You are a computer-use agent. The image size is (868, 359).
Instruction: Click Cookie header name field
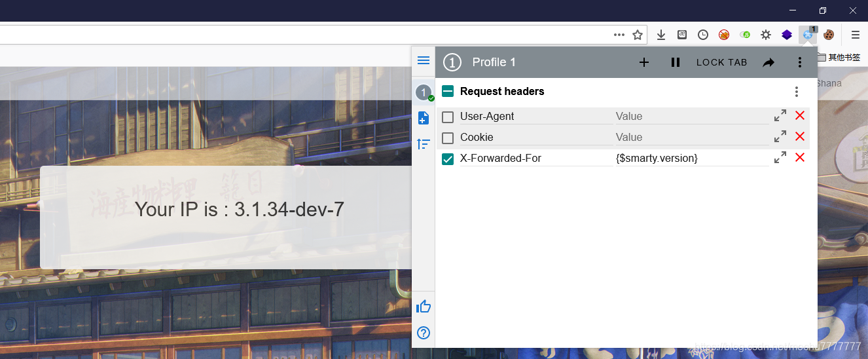click(x=536, y=138)
